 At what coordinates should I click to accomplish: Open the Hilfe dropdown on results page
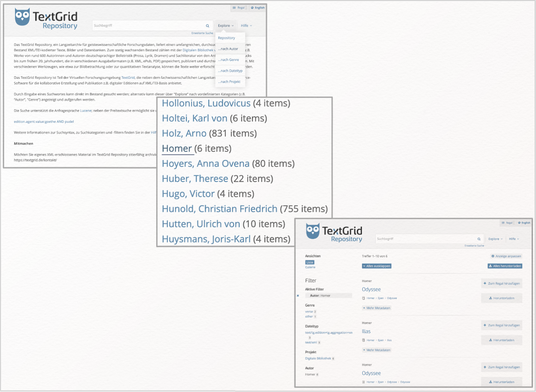[x=514, y=239]
